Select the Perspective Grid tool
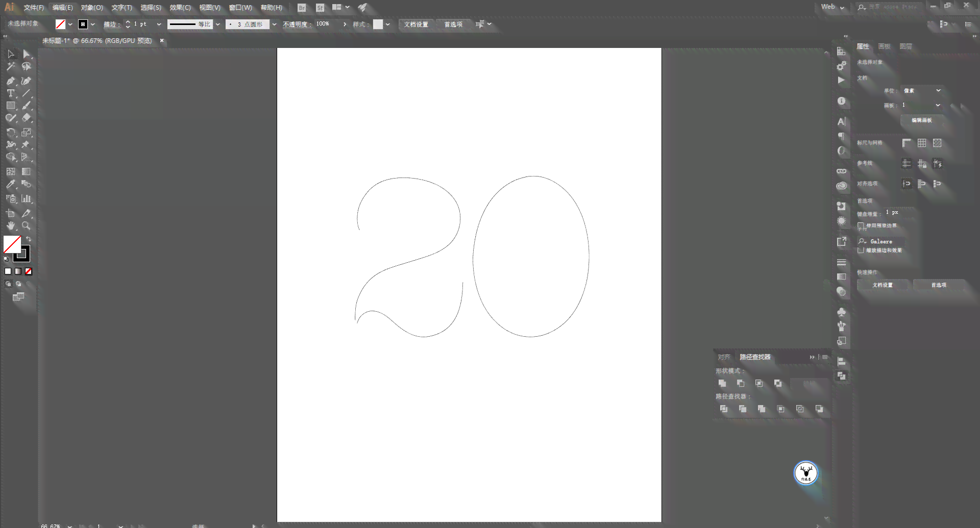 (27, 157)
